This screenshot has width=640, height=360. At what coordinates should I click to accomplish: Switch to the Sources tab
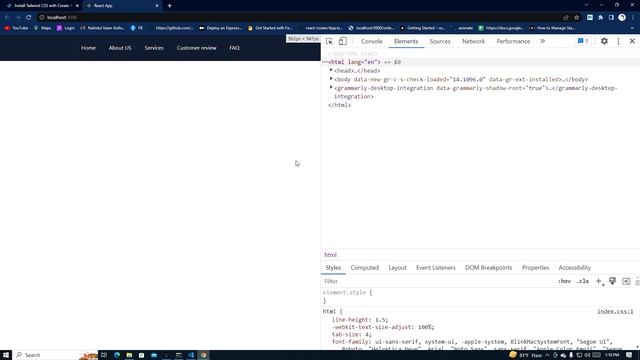(440, 41)
